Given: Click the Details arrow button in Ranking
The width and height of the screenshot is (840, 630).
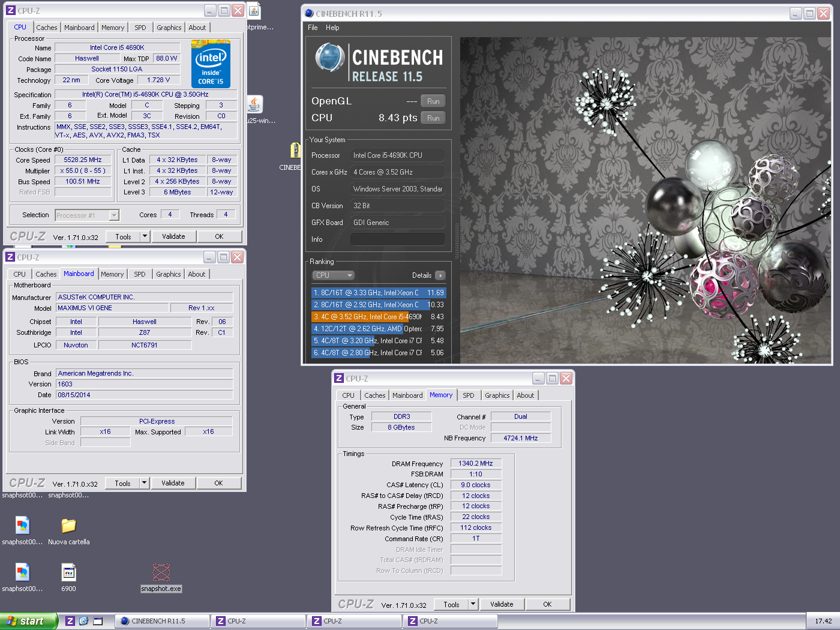Looking at the screenshot, I should tap(440, 275).
